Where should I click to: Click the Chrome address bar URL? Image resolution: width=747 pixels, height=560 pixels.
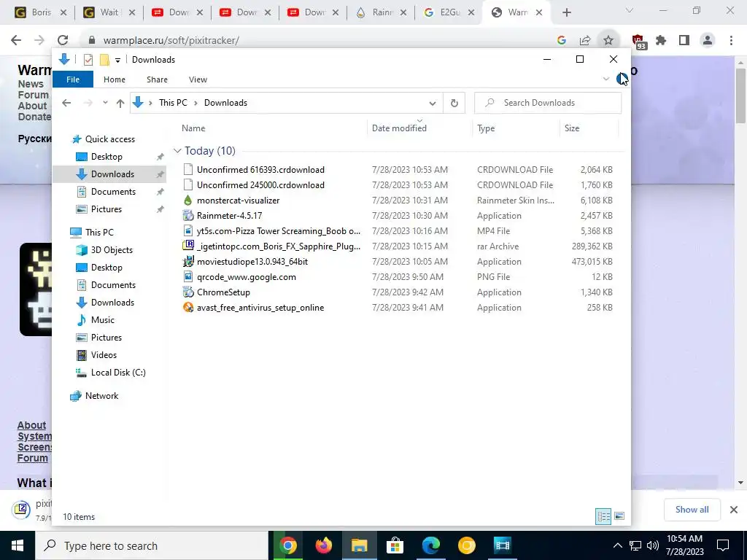click(171, 41)
